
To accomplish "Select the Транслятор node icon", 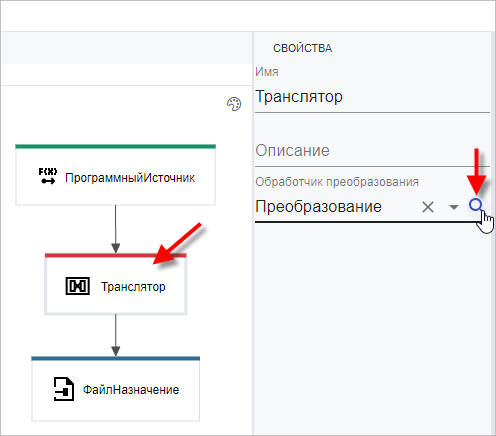I will [x=77, y=286].
